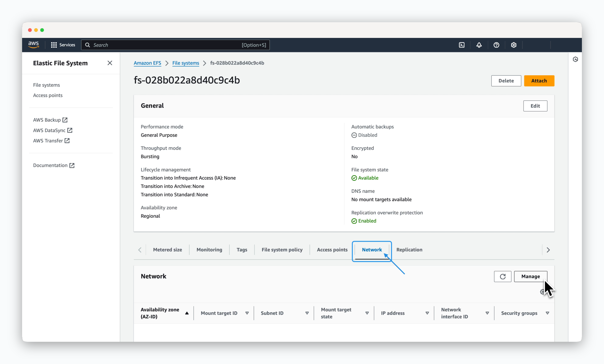Click Manage in Network section
604x364 pixels.
[530, 276]
